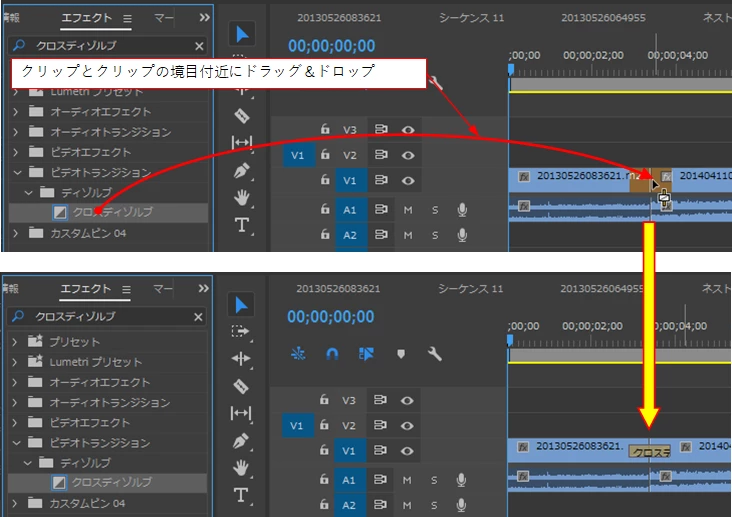Click the time ruler at 00;00;02;00 in lower screenshot

[x=592, y=326]
